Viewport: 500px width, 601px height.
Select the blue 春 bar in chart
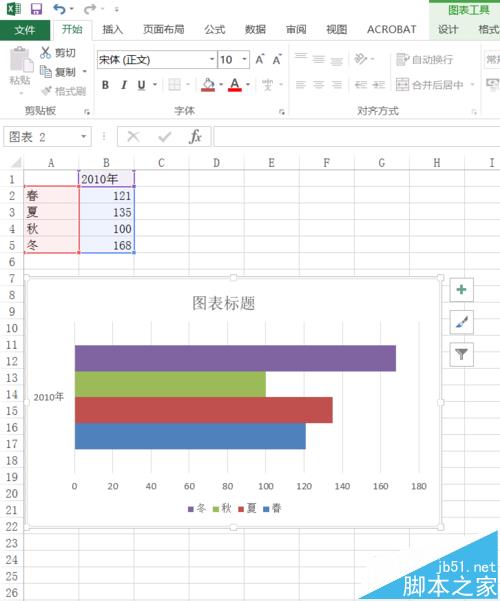(x=190, y=436)
